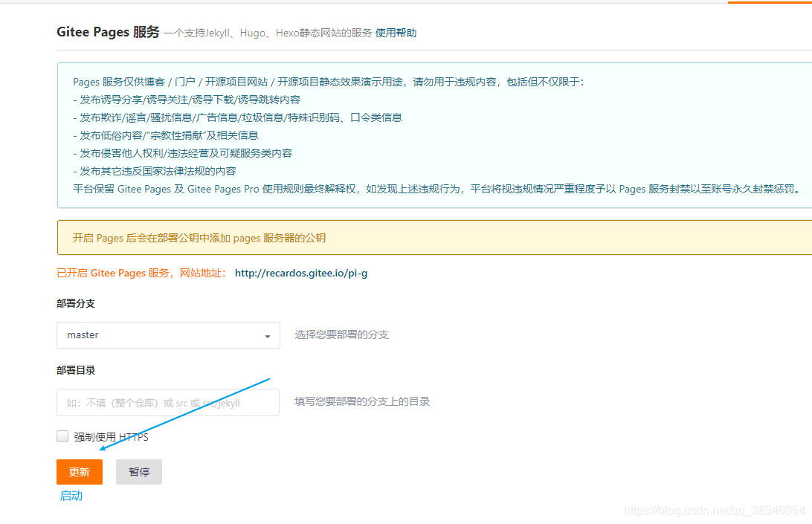Click the rule starting "发布欺诈/谣言/骚扰信息"
The height and width of the screenshot is (524, 812).
coord(238,117)
